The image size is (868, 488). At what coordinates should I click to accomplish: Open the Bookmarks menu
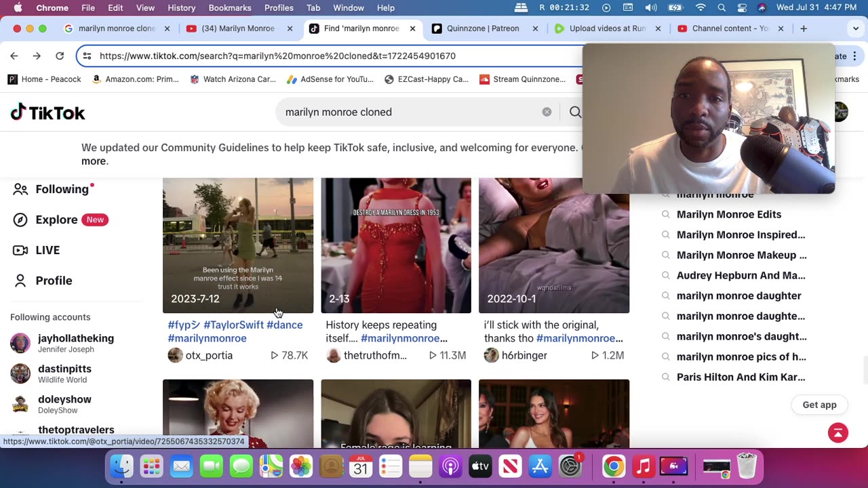[230, 8]
